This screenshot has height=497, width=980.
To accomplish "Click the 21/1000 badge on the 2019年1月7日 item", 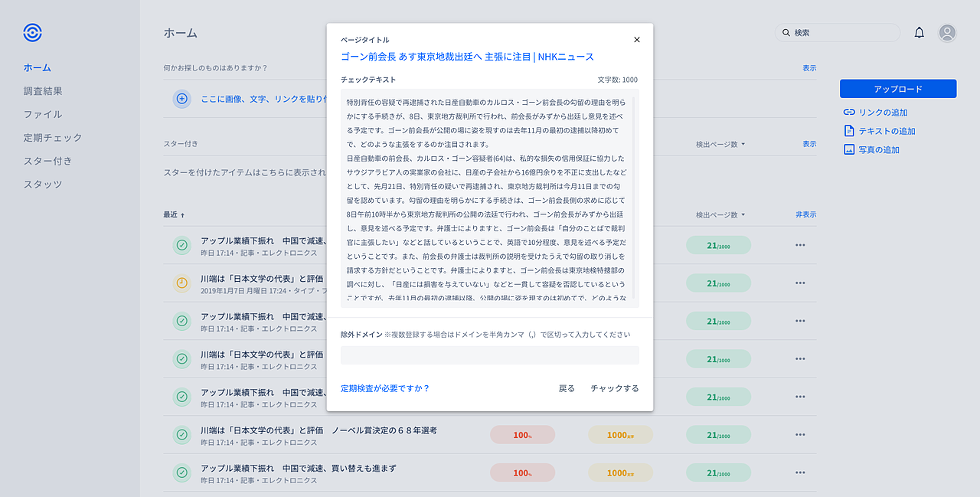I will coord(718,283).
